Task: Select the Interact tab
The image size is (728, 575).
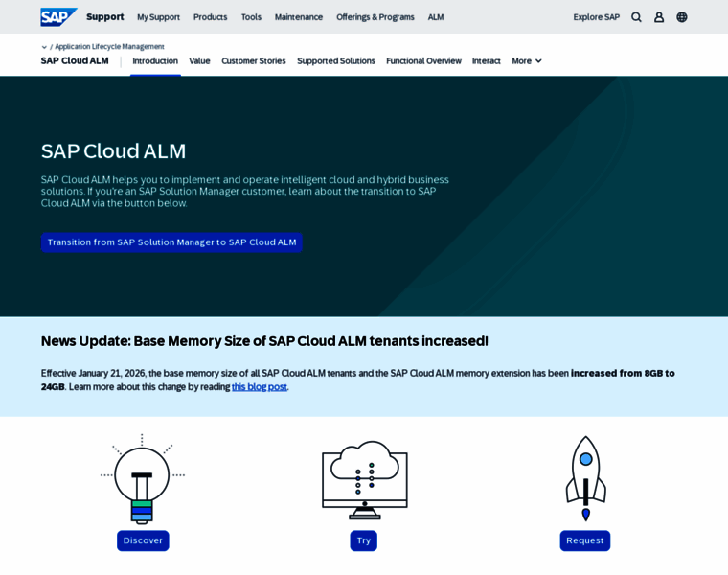Action: point(486,60)
